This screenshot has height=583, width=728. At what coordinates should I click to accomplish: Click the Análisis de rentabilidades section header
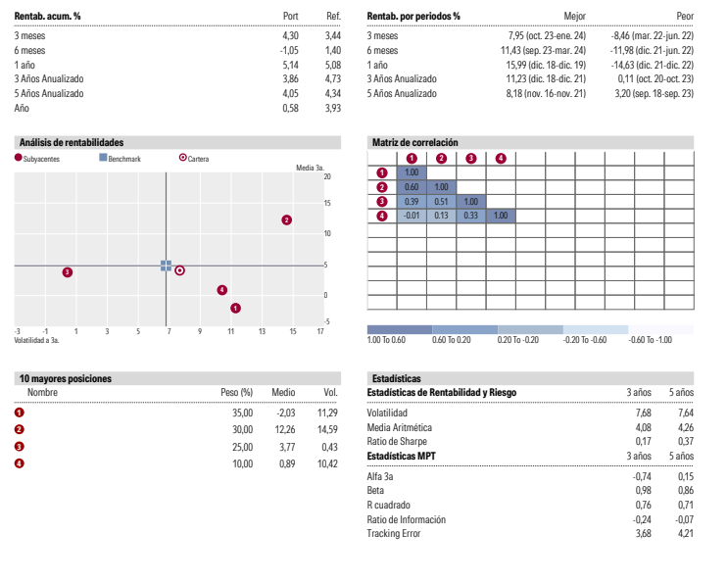72,143
